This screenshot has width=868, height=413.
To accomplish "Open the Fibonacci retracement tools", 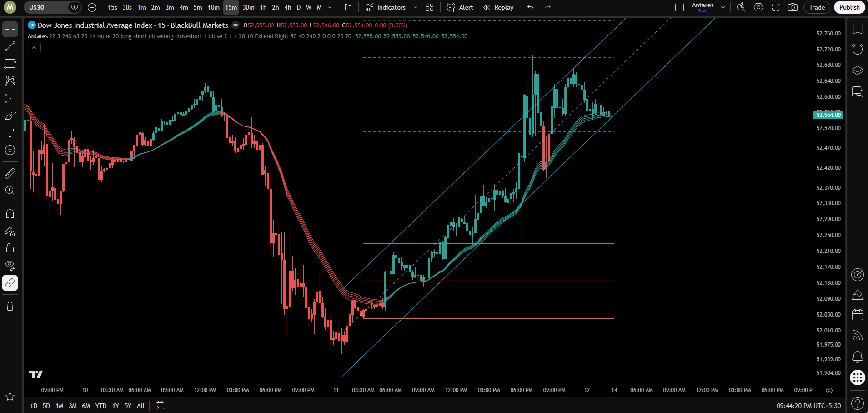I will [10, 64].
